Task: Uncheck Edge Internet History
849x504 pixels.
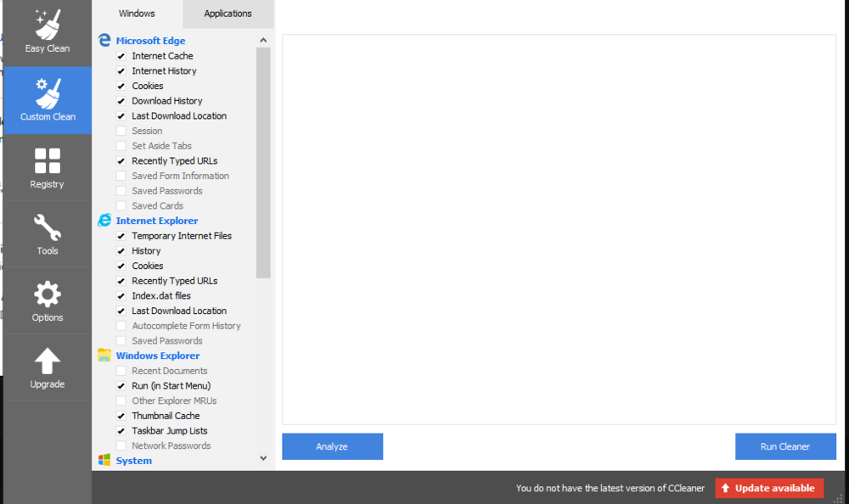Action: [x=121, y=71]
